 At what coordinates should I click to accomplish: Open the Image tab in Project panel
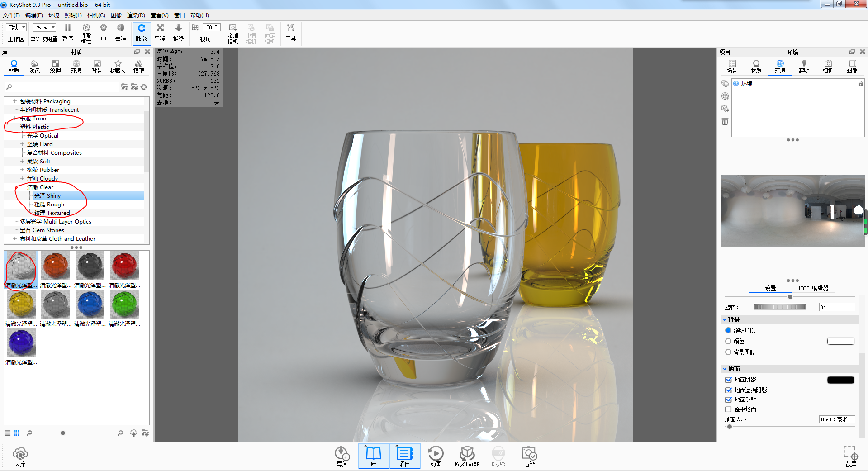pos(852,67)
